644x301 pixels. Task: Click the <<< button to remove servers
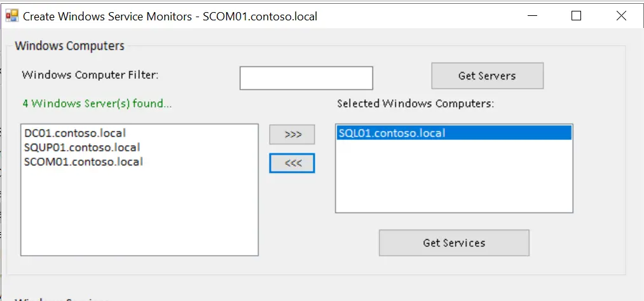pyautogui.click(x=292, y=163)
